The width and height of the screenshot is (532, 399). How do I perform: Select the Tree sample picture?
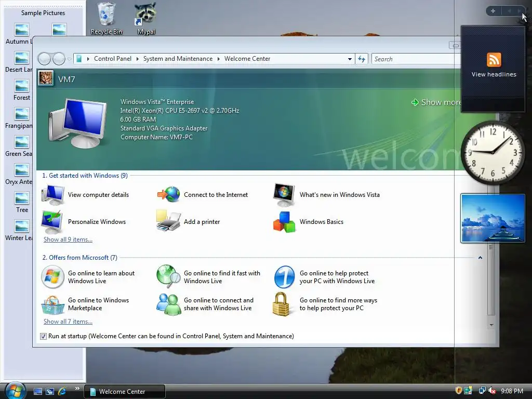pyautogui.click(x=22, y=202)
